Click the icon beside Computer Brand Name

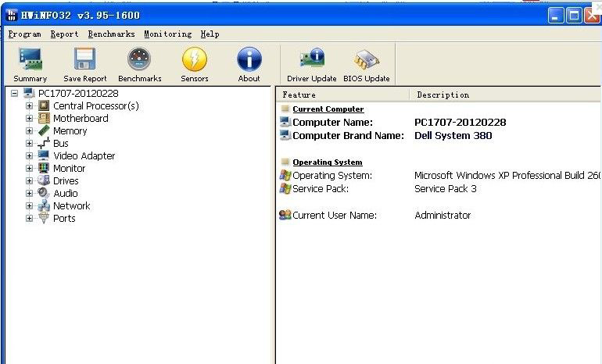point(285,135)
